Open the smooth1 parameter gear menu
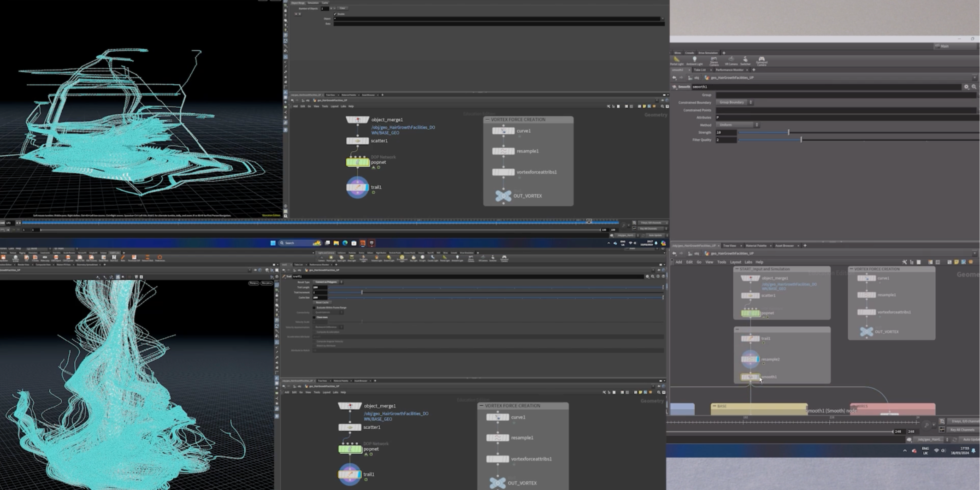 (x=966, y=87)
